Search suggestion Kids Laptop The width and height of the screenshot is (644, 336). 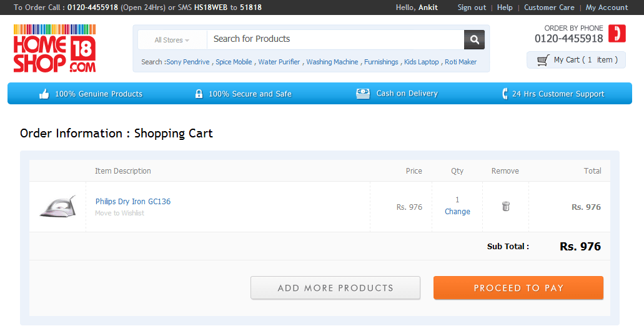point(422,62)
